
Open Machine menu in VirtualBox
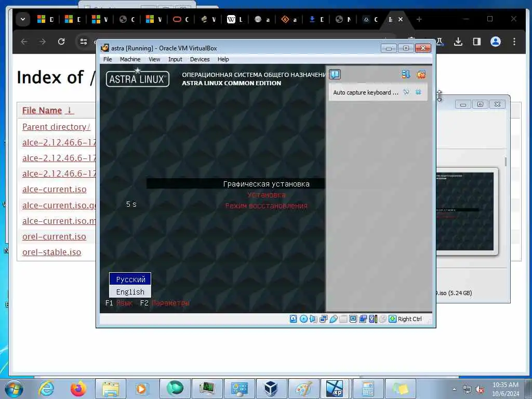130,59
